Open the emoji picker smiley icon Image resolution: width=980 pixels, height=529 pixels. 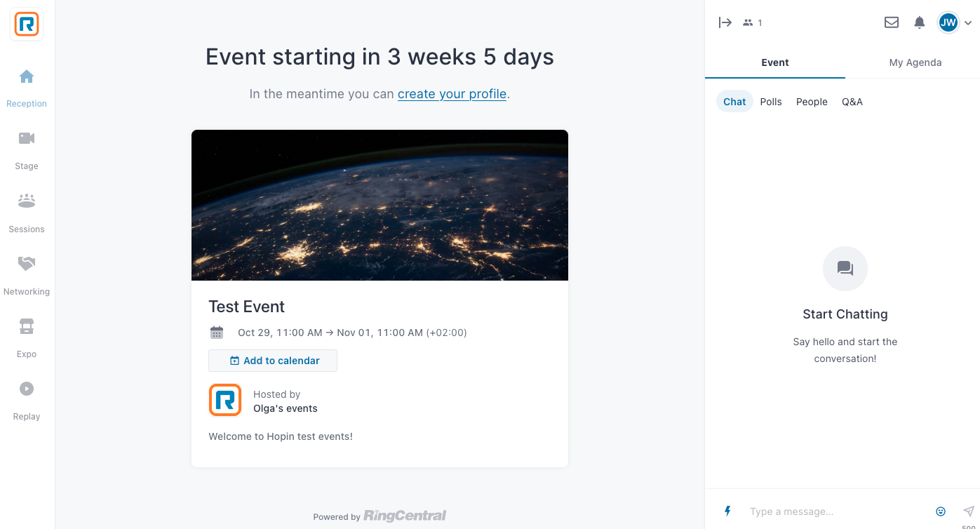click(x=941, y=511)
